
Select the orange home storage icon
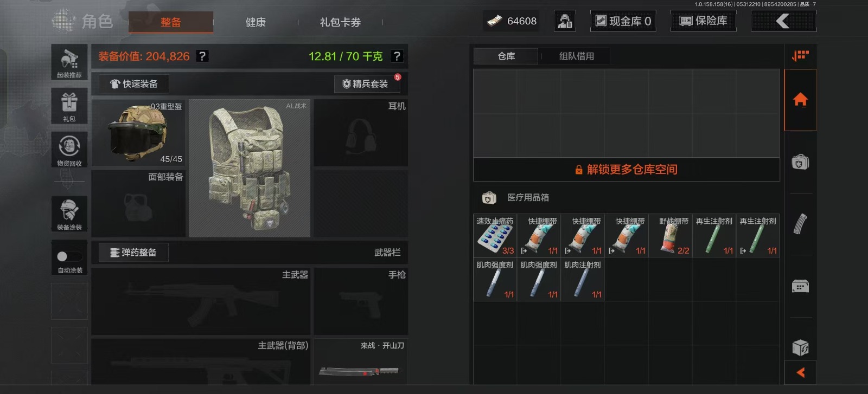[x=800, y=100]
